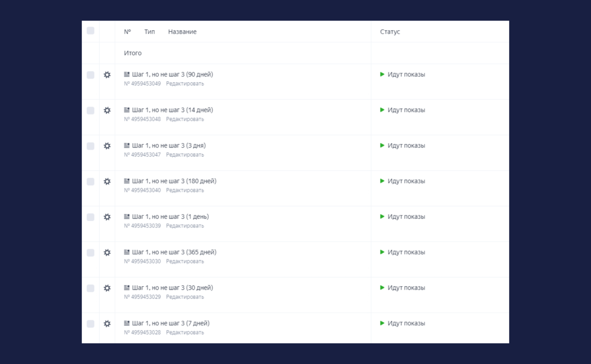Open gear settings for the 7 дней campaign

(x=107, y=324)
